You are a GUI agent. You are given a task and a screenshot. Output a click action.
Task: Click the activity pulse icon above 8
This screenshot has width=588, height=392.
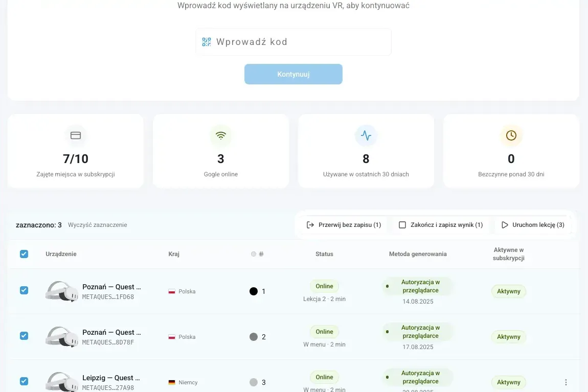[366, 135]
